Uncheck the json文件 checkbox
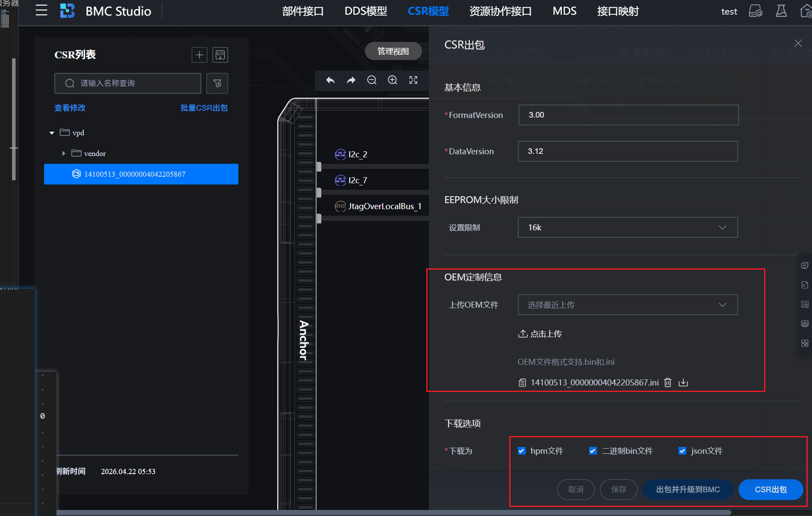812x516 pixels. pos(682,451)
